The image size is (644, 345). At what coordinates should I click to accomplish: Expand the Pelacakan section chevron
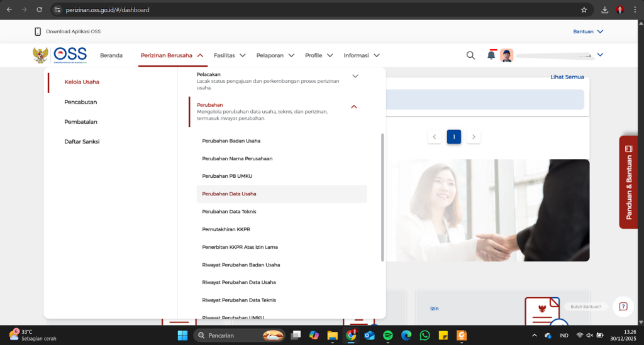[x=355, y=76]
